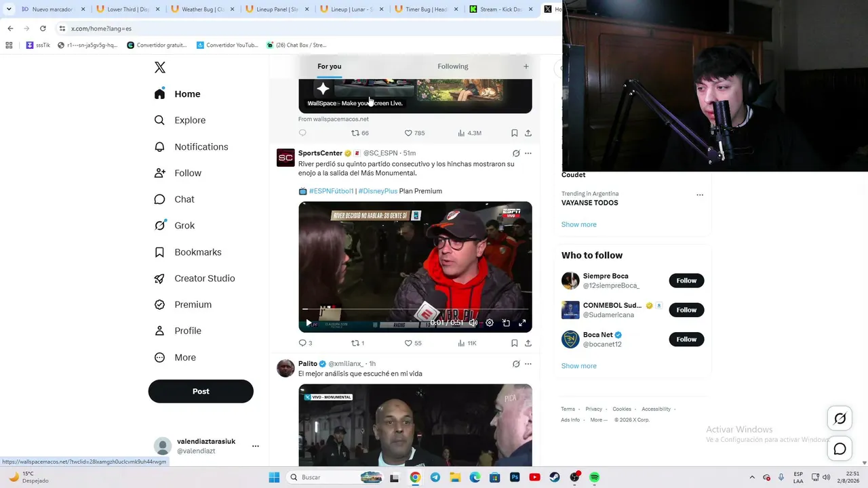The image size is (868, 488).
Task: Show more trending topics
Action: [578, 224]
